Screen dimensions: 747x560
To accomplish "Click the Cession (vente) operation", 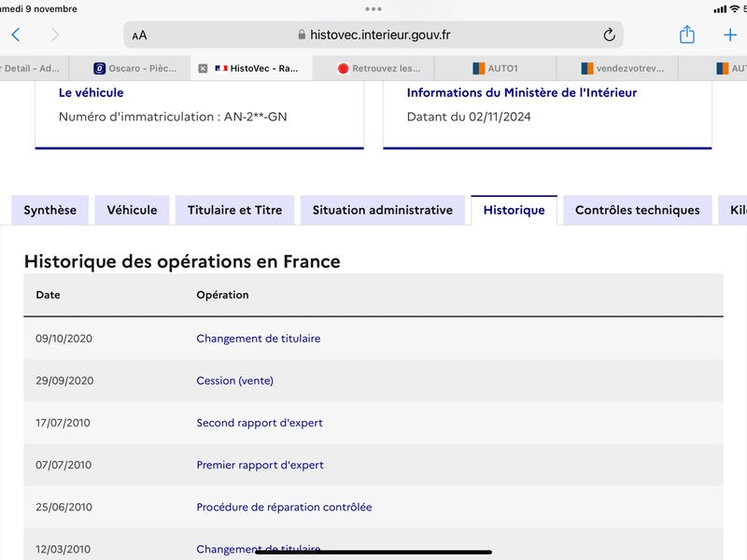I will click(x=235, y=381).
